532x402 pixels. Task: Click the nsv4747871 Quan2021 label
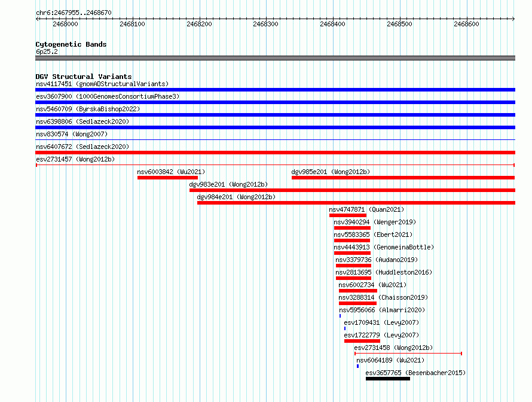[366, 209]
